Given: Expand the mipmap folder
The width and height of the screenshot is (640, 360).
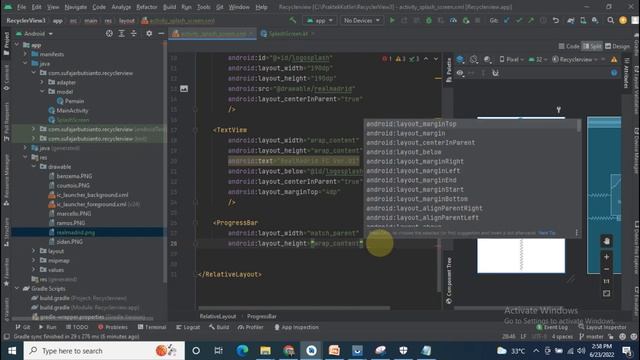Looking at the screenshot, I should [x=34, y=260].
